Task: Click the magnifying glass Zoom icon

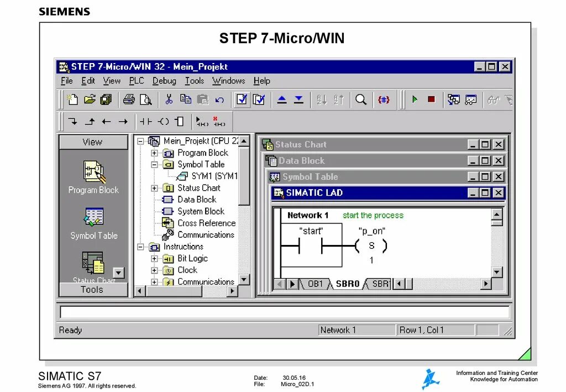Action: 361,100
